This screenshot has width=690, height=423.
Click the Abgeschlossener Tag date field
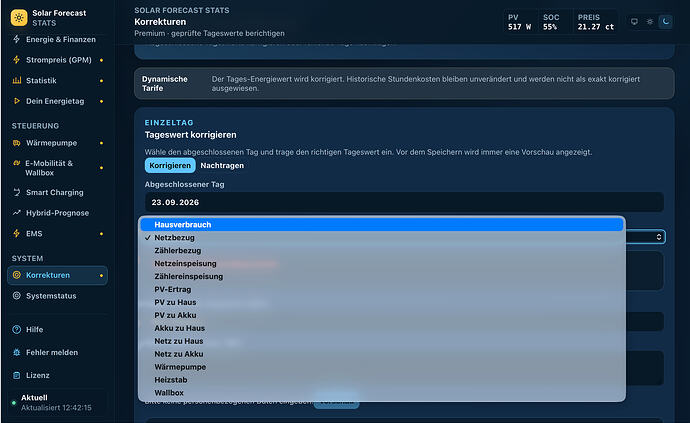click(x=404, y=202)
